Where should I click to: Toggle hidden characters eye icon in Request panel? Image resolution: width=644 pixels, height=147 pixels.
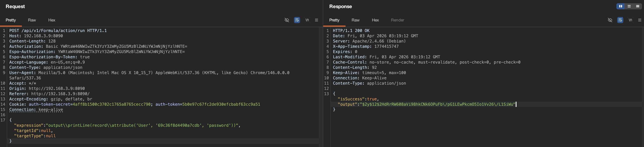click(287, 20)
